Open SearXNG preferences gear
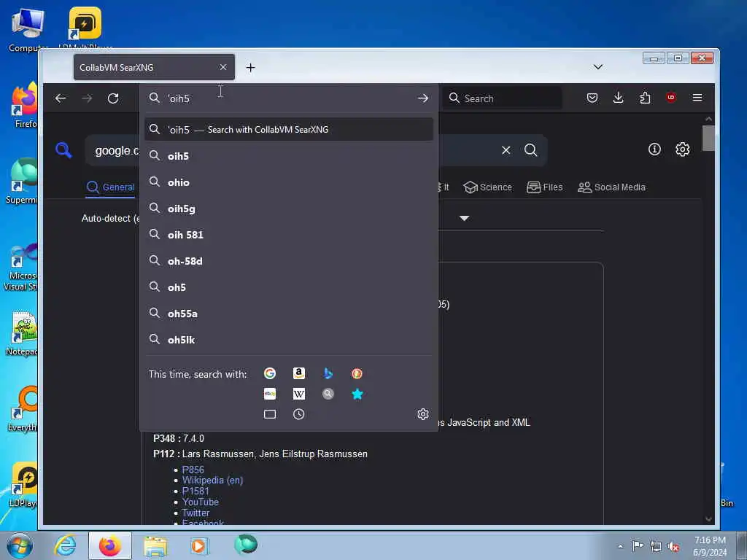Viewport: 747px width, 560px height. (x=683, y=149)
